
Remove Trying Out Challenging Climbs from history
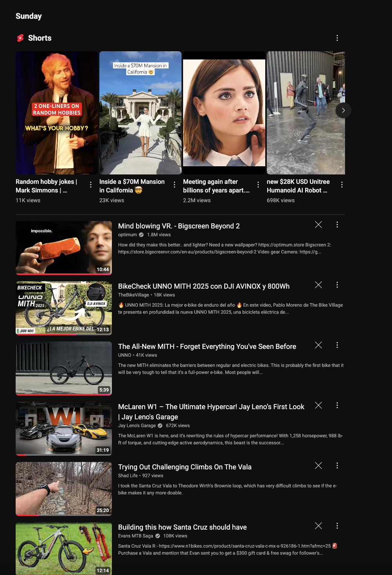coord(318,465)
